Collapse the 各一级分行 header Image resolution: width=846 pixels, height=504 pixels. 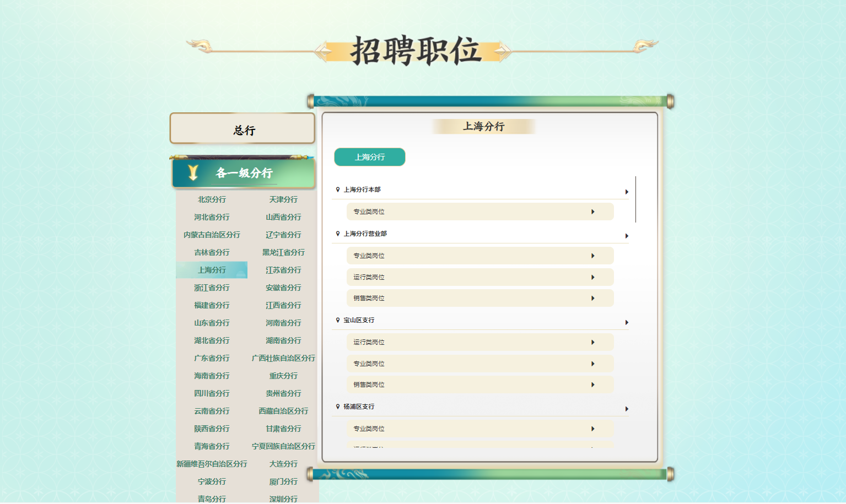[x=243, y=173]
